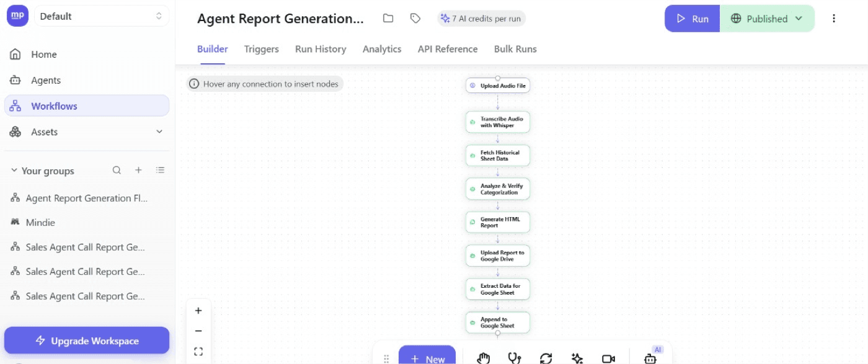Click the mp workspace logo
This screenshot has height=364, width=868.
(x=17, y=16)
